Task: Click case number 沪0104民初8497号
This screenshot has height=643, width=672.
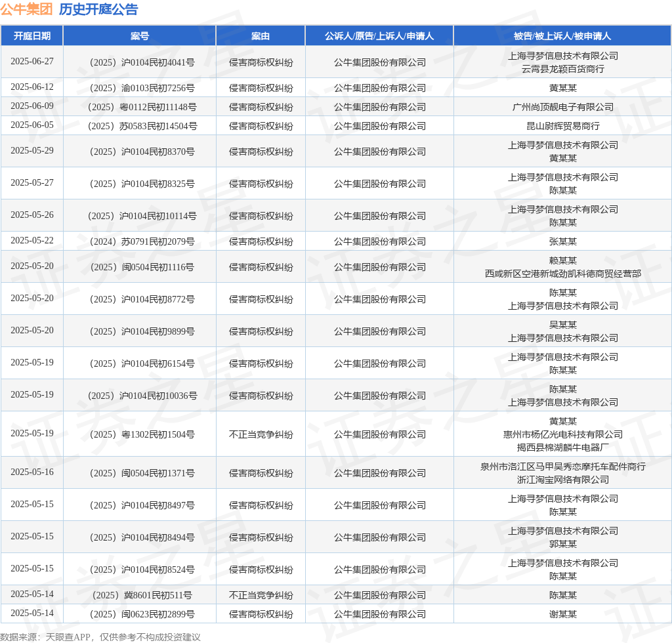Action: click(x=142, y=506)
